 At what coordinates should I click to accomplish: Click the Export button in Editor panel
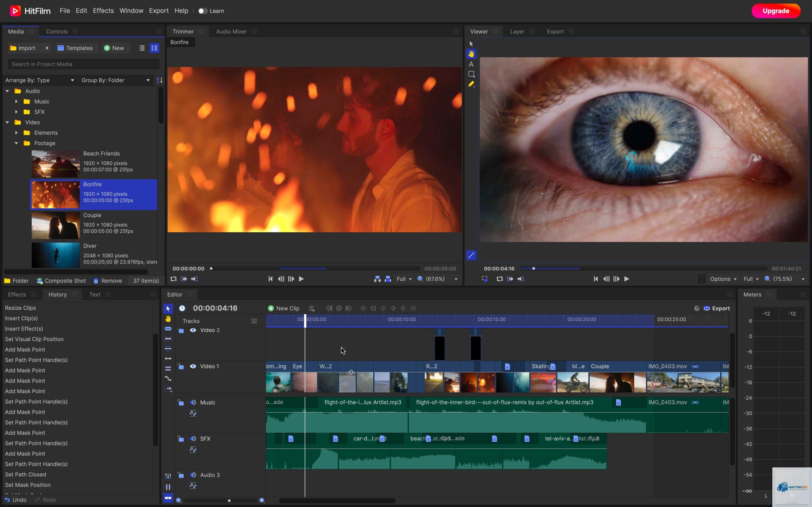coord(717,308)
